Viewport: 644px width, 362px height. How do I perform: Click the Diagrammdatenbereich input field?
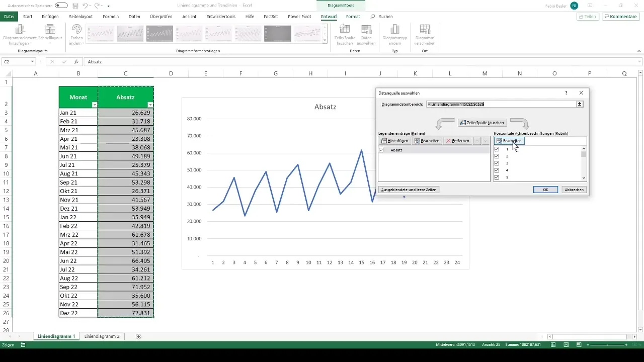click(501, 104)
